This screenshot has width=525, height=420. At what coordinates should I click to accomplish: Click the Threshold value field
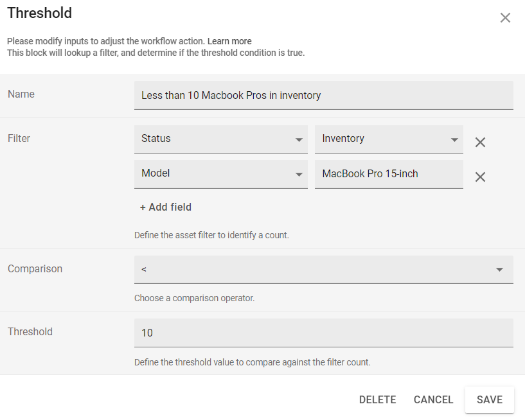323,333
